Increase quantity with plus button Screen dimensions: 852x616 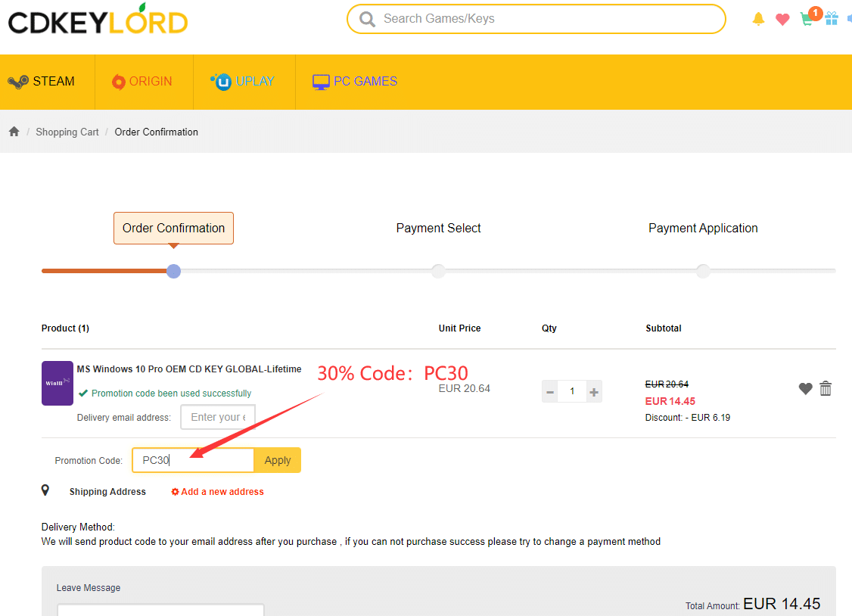[594, 391]
